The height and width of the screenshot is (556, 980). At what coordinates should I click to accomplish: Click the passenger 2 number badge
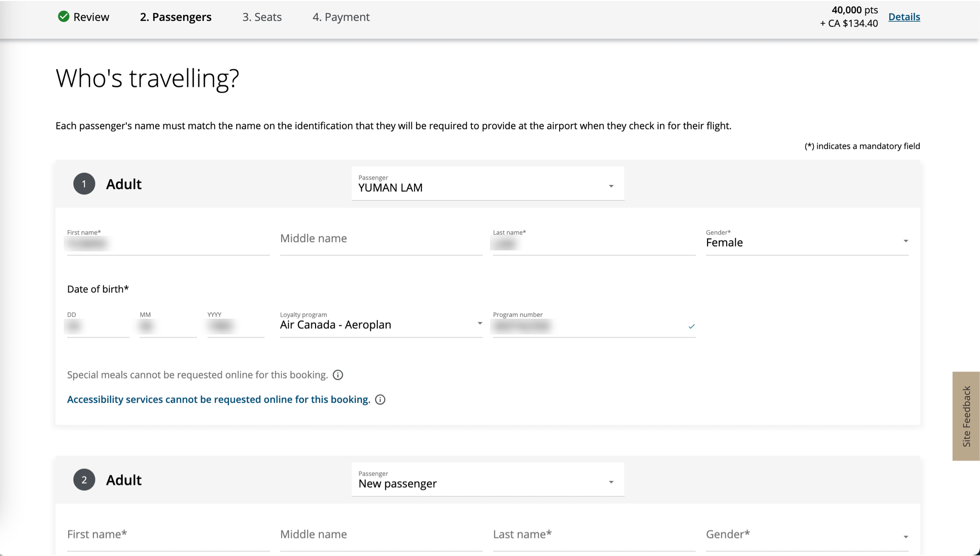84,480
